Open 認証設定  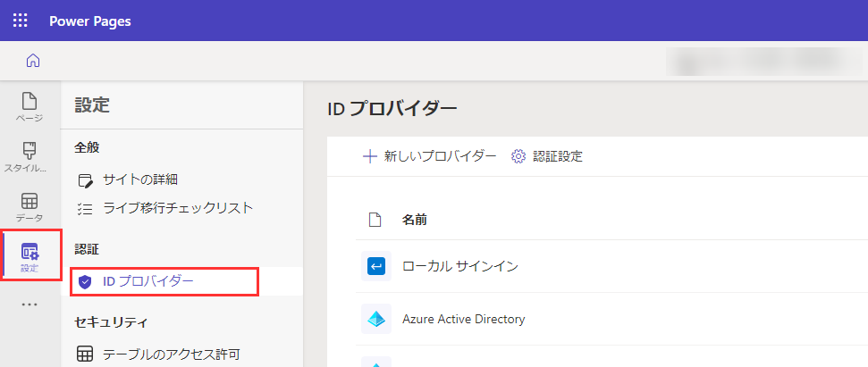547,156
